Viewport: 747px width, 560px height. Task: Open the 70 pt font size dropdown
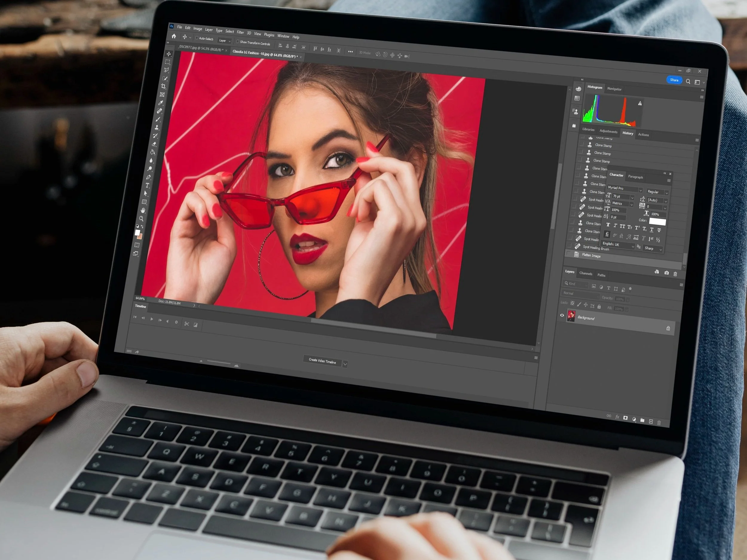pos(623,197)
